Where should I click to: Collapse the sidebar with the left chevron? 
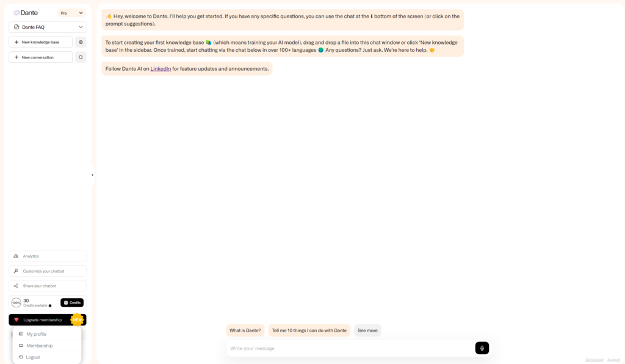click(93, 175)
